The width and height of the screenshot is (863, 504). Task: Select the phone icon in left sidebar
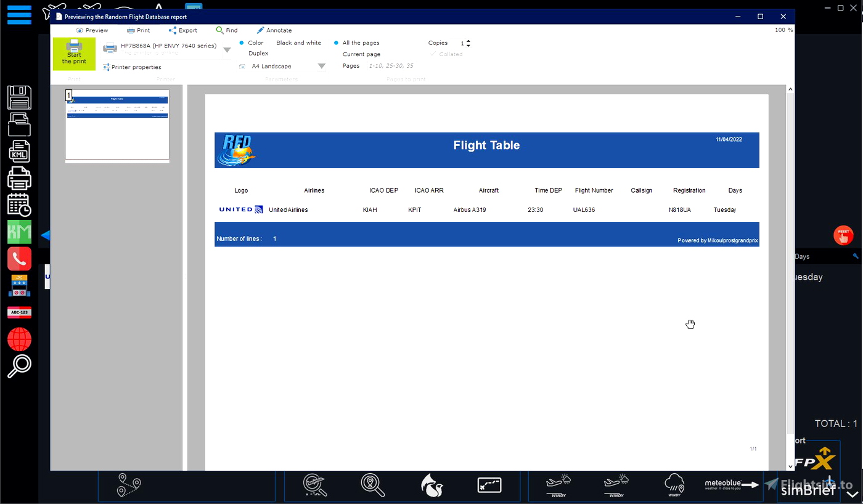pyautogui.click(x=19, y=259)
